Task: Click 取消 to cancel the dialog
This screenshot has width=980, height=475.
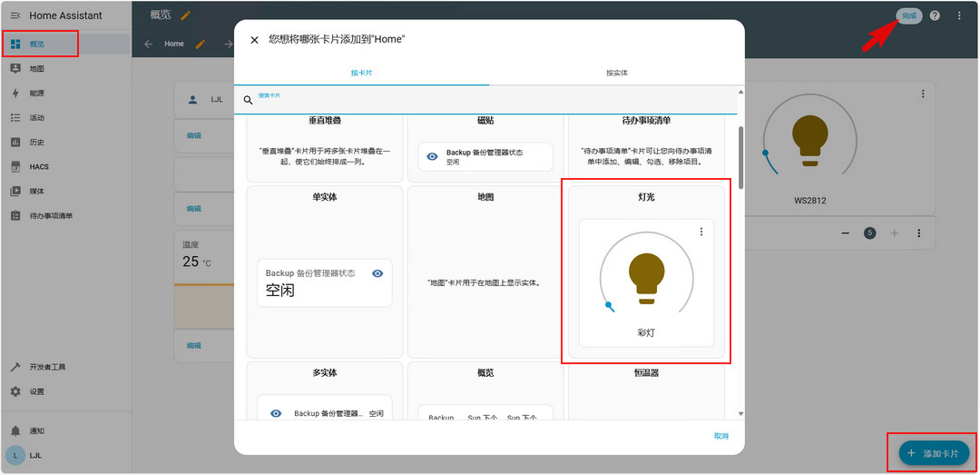Action: pos(720,436)
